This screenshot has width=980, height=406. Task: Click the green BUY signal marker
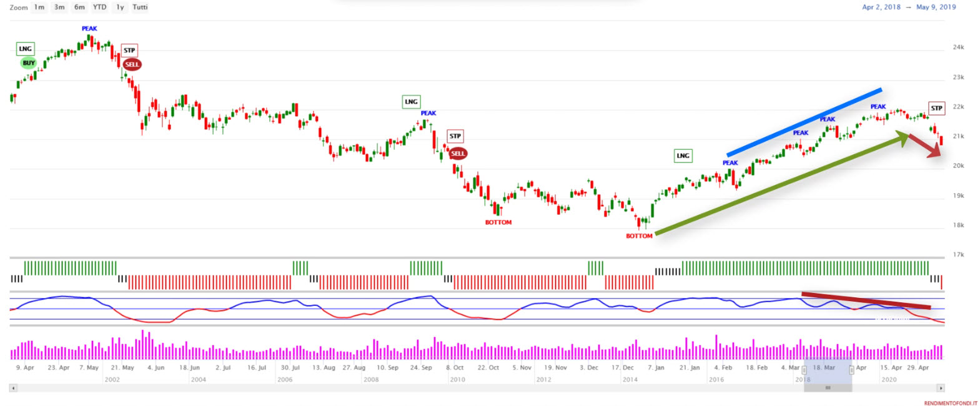[x=29, y=63]
